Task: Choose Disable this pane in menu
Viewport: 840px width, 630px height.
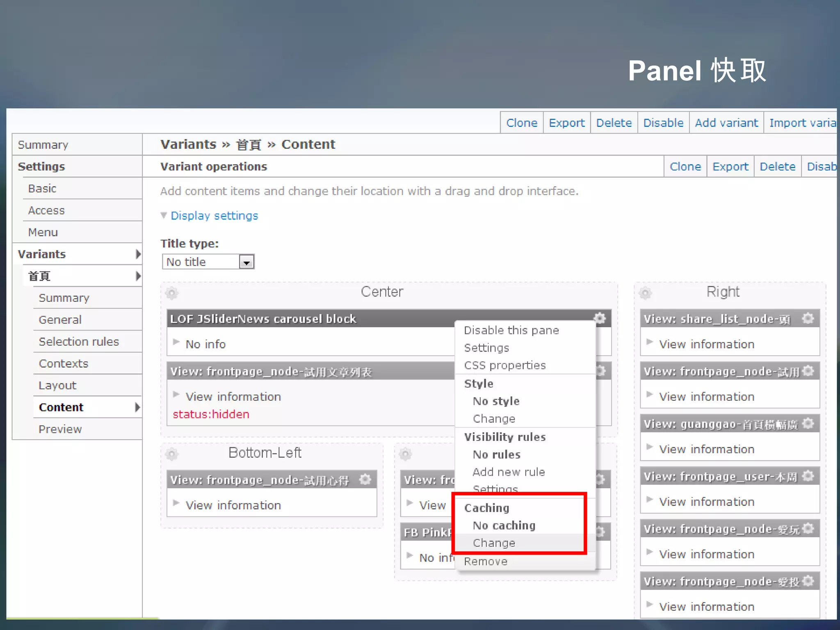Action: click(x=511, y=330)
